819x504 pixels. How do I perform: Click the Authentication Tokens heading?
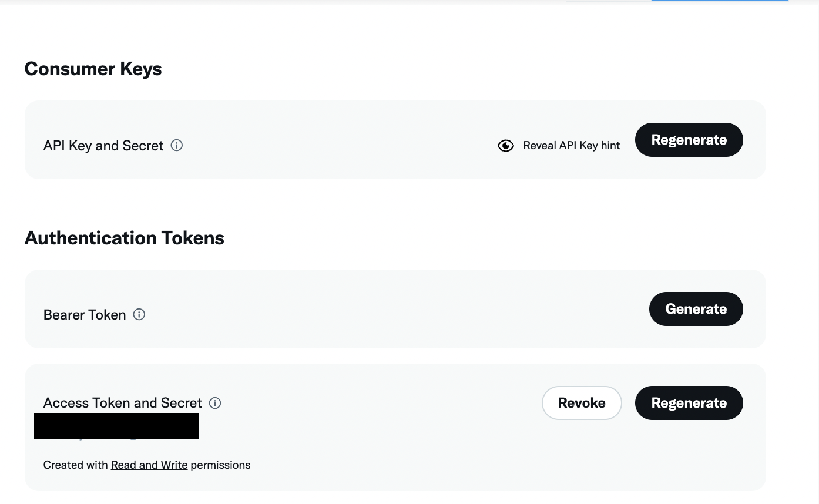coord(124,238)
